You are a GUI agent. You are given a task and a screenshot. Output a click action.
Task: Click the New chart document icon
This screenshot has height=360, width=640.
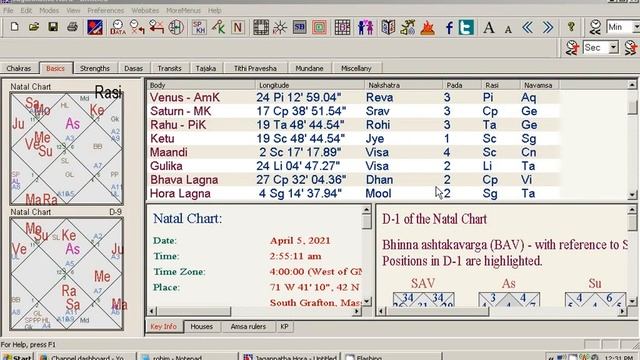tap(14, 27)
